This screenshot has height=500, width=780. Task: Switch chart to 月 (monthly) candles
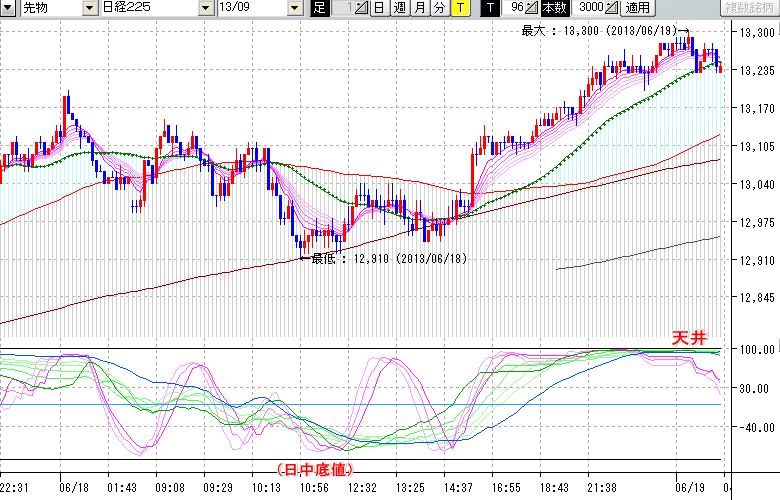[419, 8]
